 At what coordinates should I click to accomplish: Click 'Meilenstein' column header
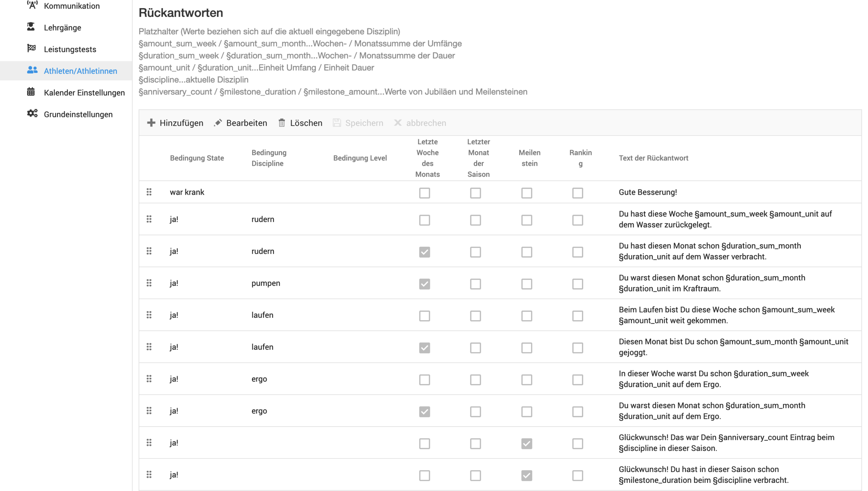(529, 158)
